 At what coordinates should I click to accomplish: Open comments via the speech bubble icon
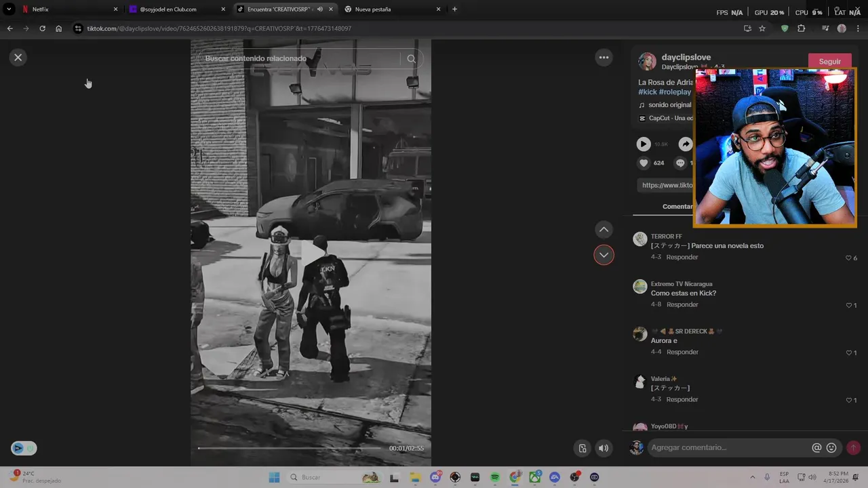tap(680, 163)
